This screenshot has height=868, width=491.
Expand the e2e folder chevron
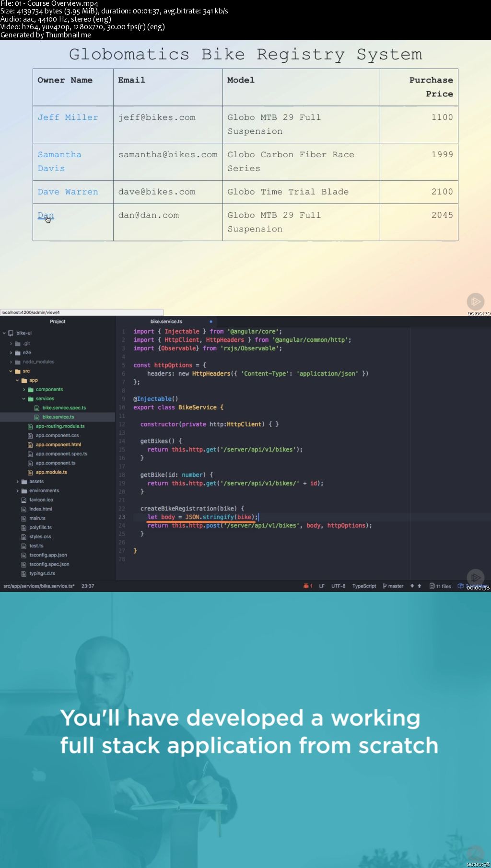pyautogui.click(x=11, y=353)
